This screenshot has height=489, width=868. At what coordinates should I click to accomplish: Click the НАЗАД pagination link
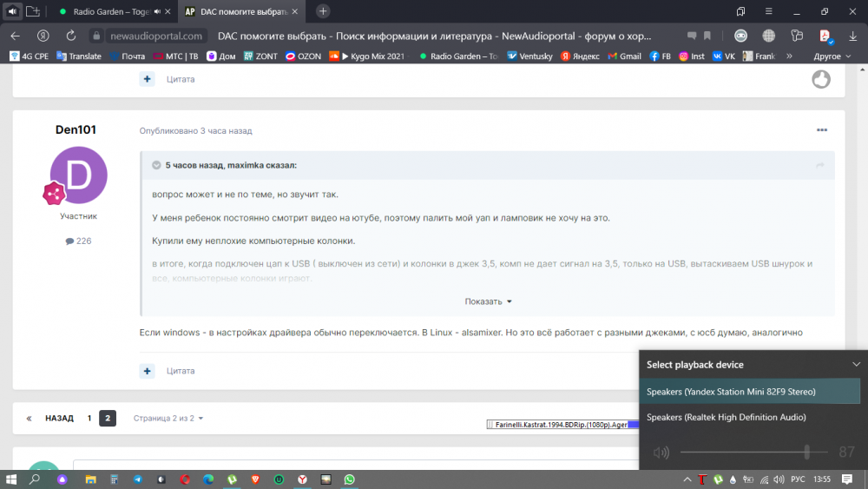(x=59, y=418)
